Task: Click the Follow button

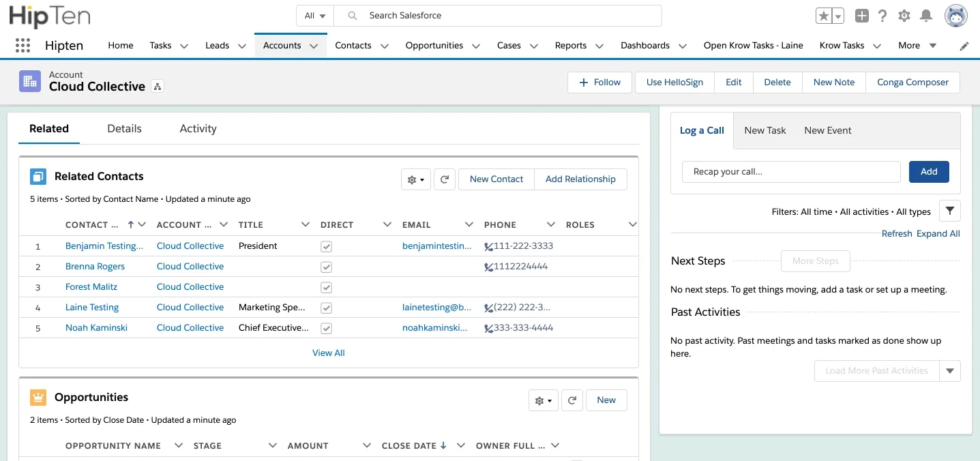Action: [x=600, y=83]
